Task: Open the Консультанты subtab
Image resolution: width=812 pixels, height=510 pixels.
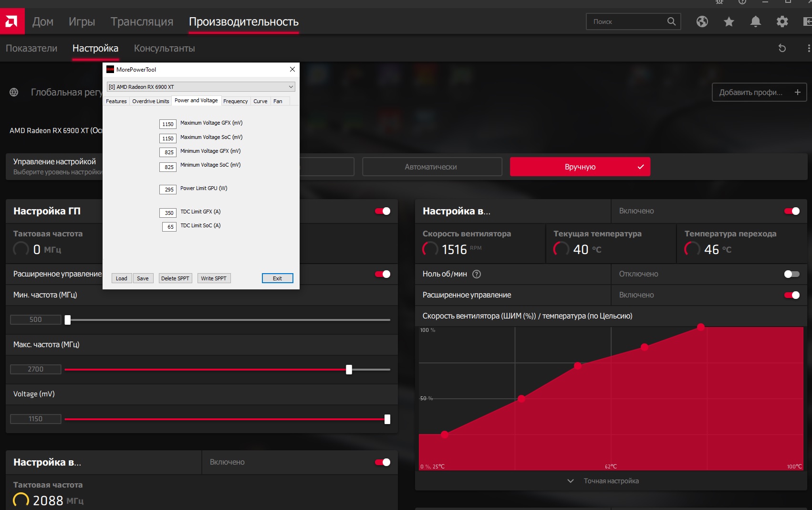Action: click(164, 48)
